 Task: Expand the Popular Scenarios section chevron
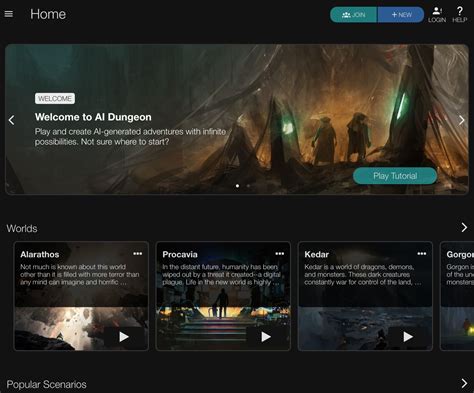[464, 383]
